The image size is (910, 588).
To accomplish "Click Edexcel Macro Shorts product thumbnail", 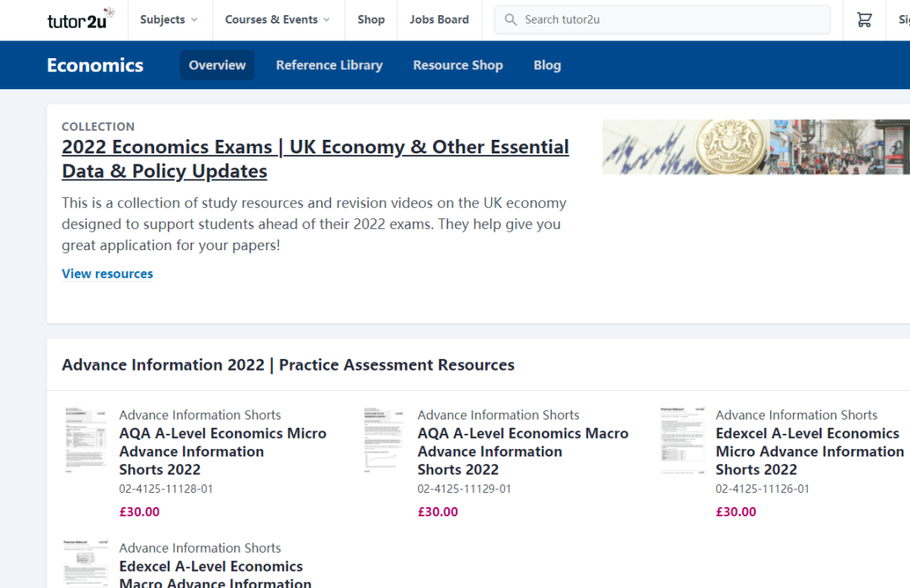I will [x=86, y=564].
